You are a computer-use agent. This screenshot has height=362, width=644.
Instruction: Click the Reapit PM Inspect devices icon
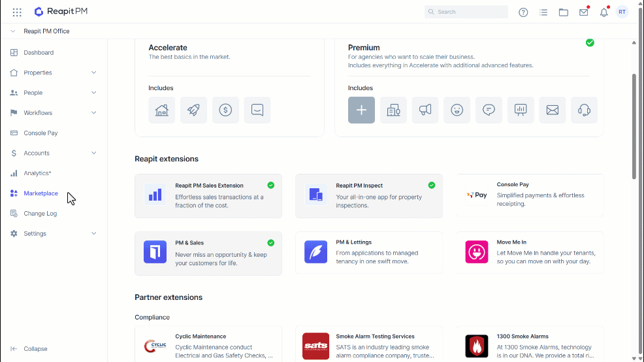(x=316, y=194)
